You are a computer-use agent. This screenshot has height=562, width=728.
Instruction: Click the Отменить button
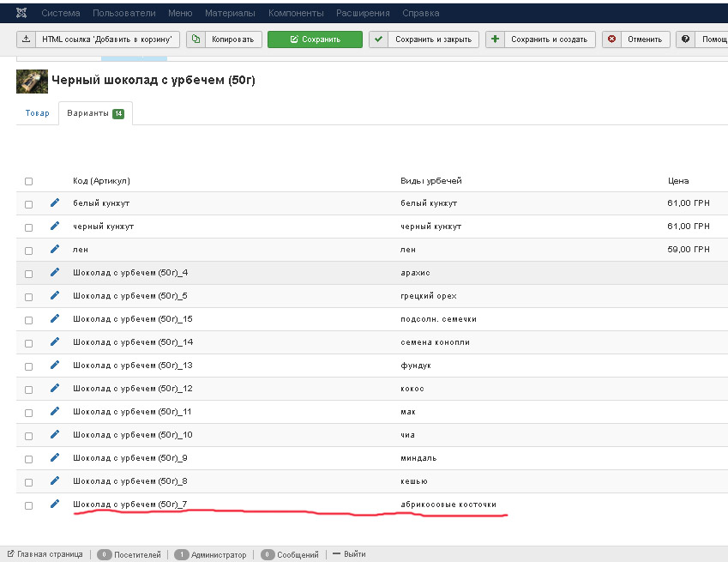point(636,39)
